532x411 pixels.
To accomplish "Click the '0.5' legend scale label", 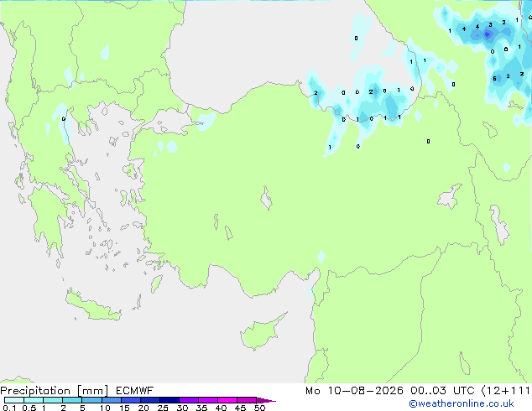I will click(x=29, y=408).
